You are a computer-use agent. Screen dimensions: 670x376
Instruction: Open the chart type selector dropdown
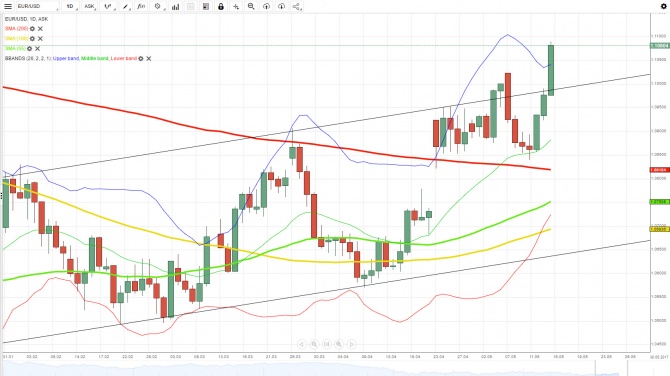(109, 6)
